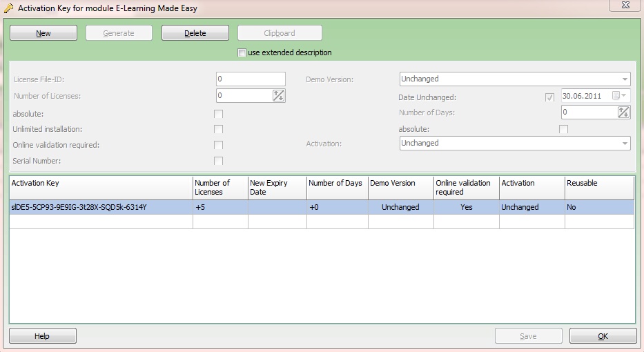Confirm with the OK button
Image resolution: width=644 pixels, height=352 pixels.
point(603,336)
